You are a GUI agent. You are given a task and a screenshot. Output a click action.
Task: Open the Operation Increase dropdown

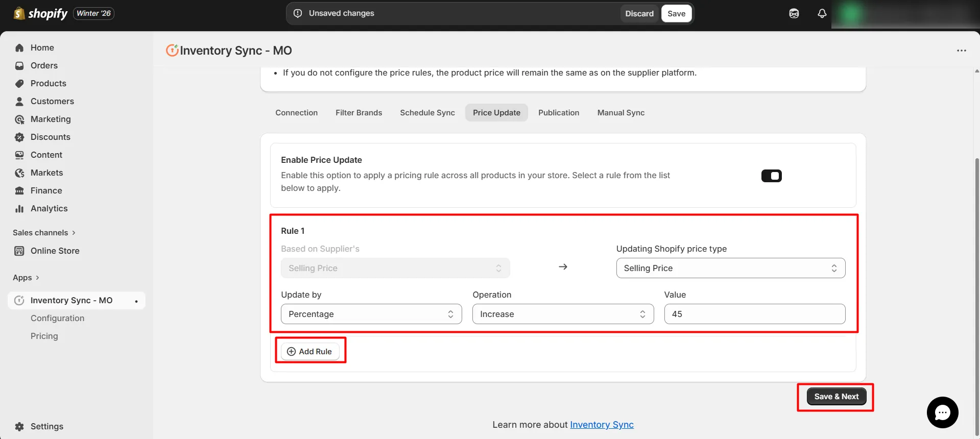563,314
